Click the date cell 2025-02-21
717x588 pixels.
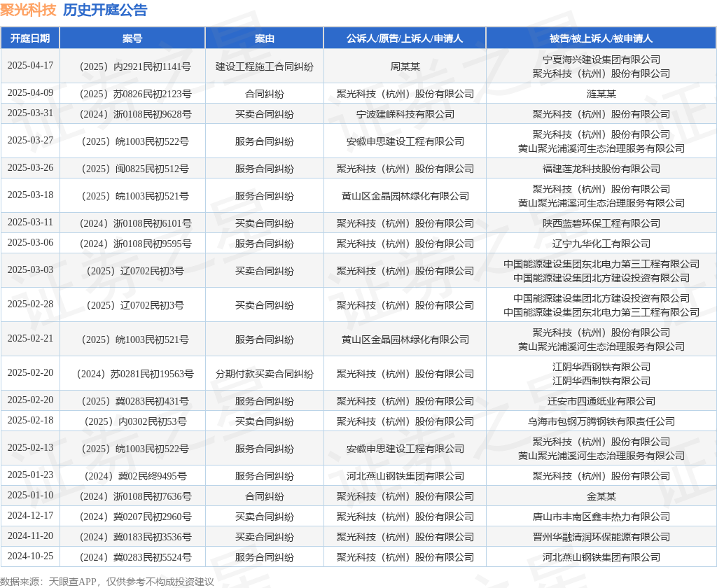30,338
